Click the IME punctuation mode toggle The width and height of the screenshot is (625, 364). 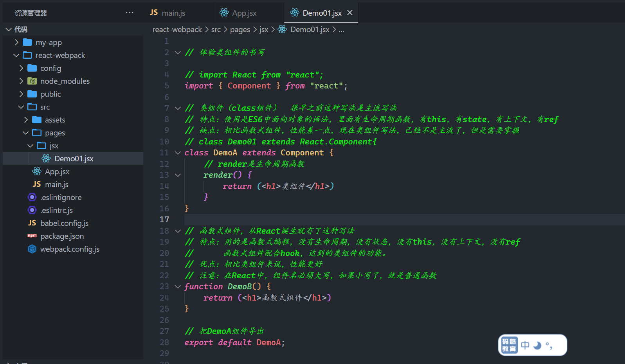(x=549, y=346)
